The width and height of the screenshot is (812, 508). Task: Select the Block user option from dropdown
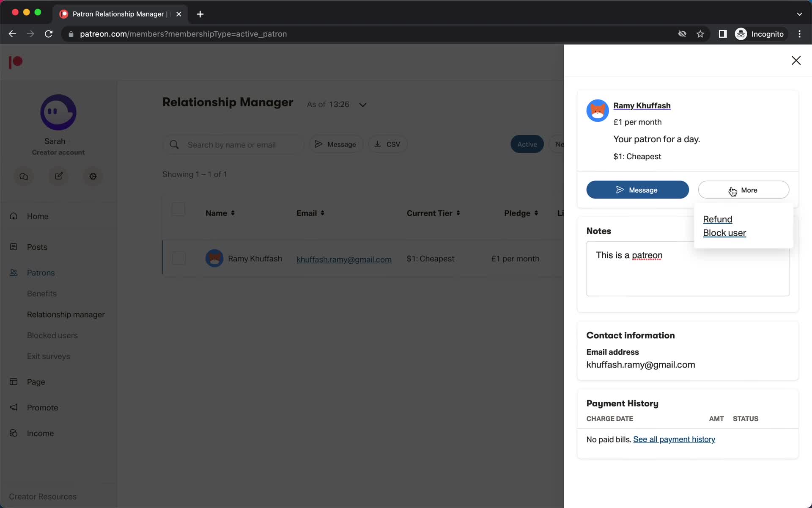click(724, 233)
